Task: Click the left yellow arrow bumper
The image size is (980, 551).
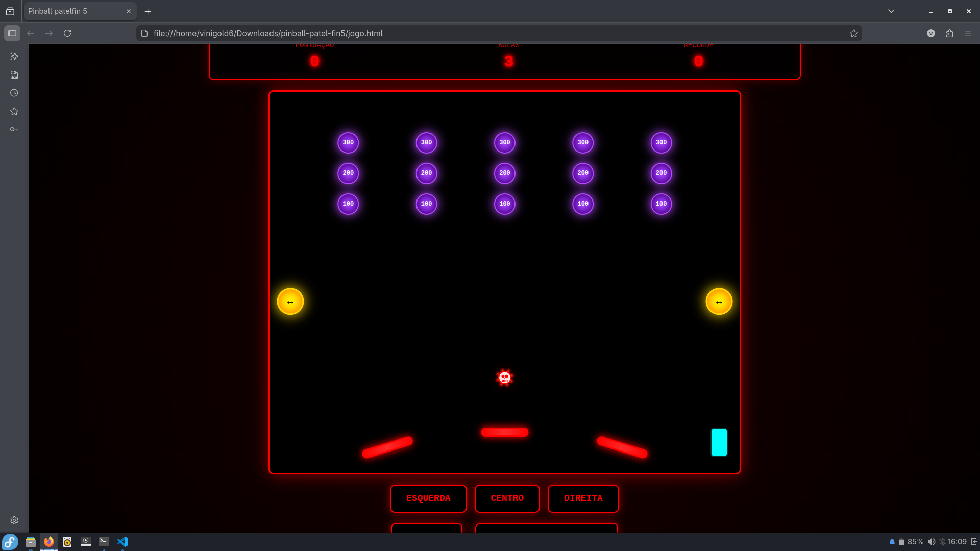Action: point(290,301)
